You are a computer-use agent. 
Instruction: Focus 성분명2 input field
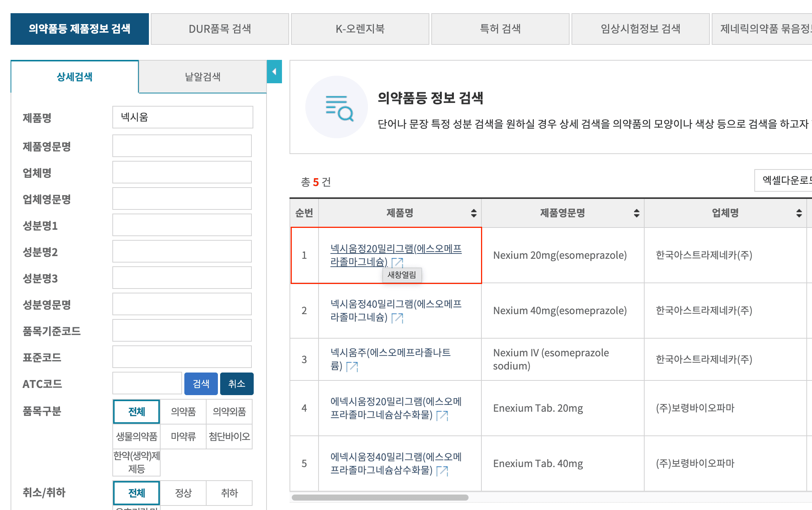pyautogui.click(x=182, y=251)
